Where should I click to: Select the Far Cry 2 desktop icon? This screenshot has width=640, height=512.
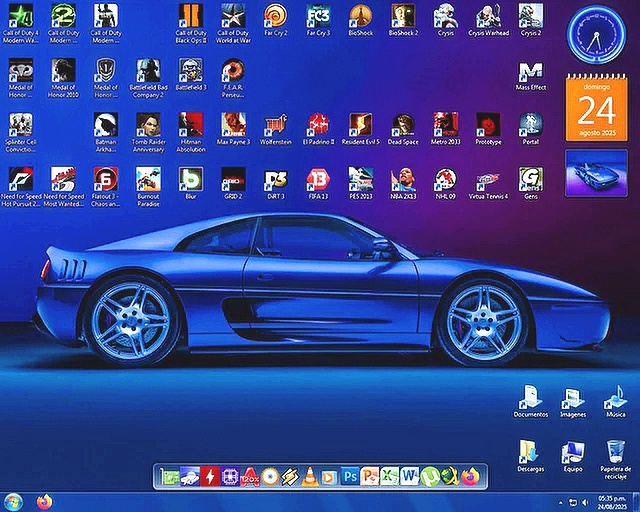[276, 20]
